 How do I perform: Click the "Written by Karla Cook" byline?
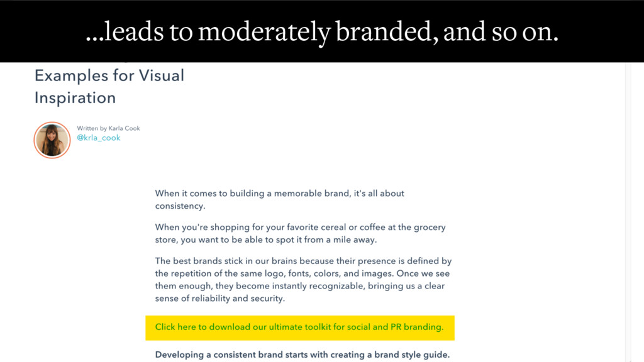tap(108, 128)
